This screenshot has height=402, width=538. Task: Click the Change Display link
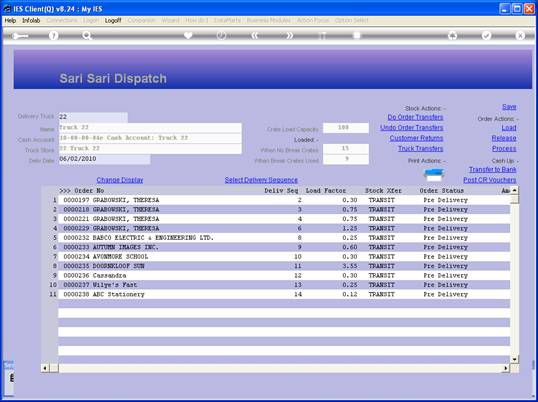[120, 180]
